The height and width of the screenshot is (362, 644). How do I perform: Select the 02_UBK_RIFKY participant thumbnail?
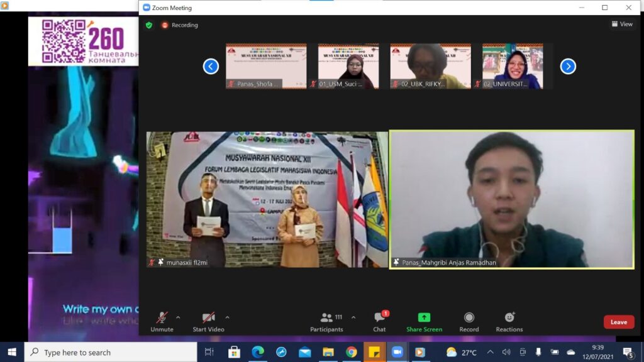pyautogui.click(x=430, y=66)
